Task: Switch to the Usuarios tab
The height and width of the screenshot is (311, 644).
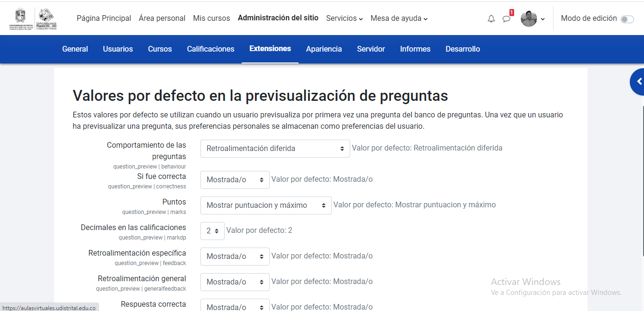Action: coord(118,49)
